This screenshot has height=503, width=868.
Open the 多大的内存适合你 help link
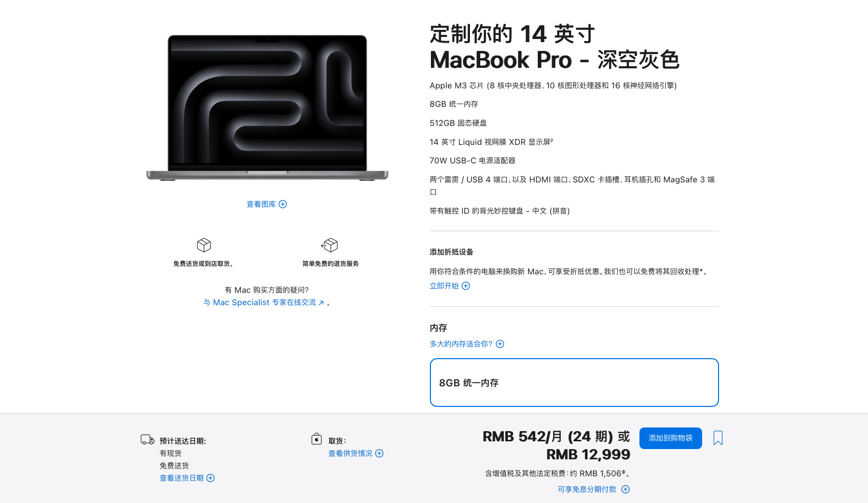pyautogui.click(x=460, y=344)
